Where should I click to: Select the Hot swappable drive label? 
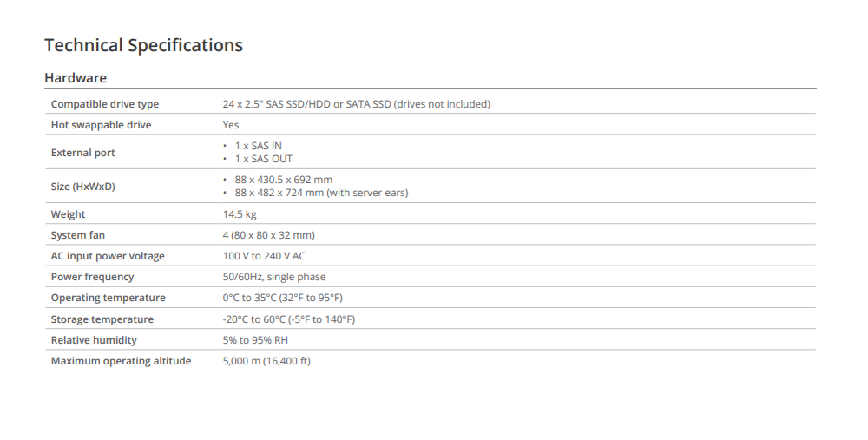click(101, 125)
